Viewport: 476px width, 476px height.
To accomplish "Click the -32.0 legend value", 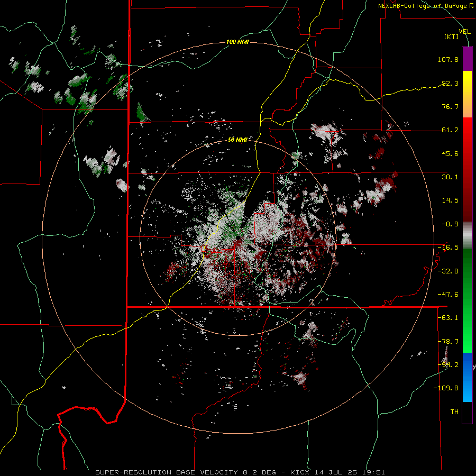I will pos(448,271).
